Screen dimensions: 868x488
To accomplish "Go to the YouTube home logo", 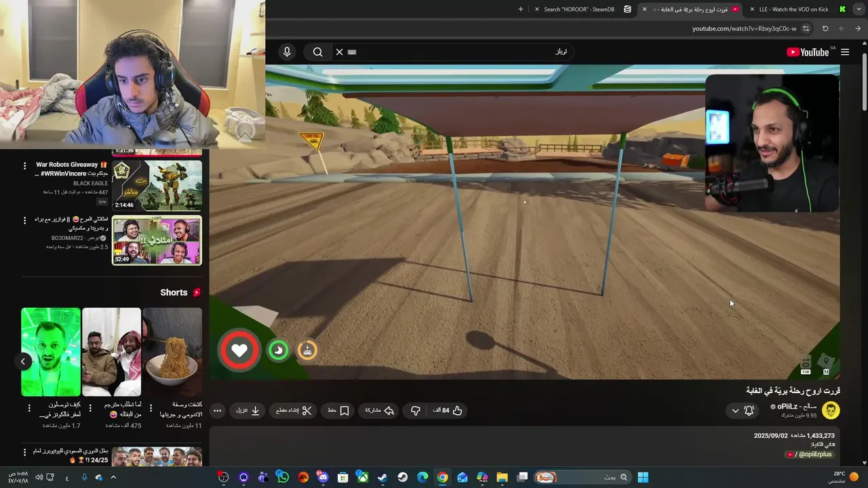I will (x=808, y=52).
